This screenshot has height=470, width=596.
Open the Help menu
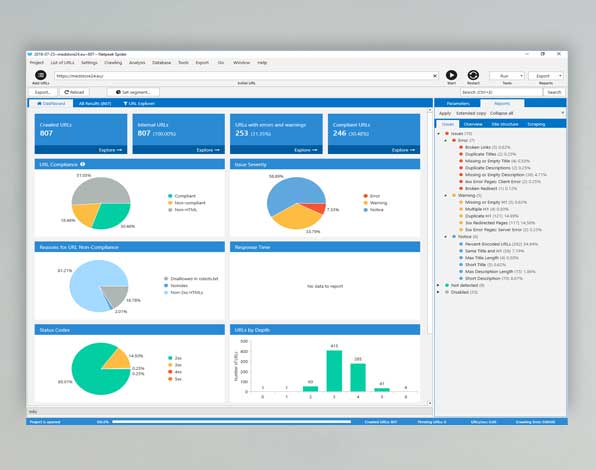(262, 62)
